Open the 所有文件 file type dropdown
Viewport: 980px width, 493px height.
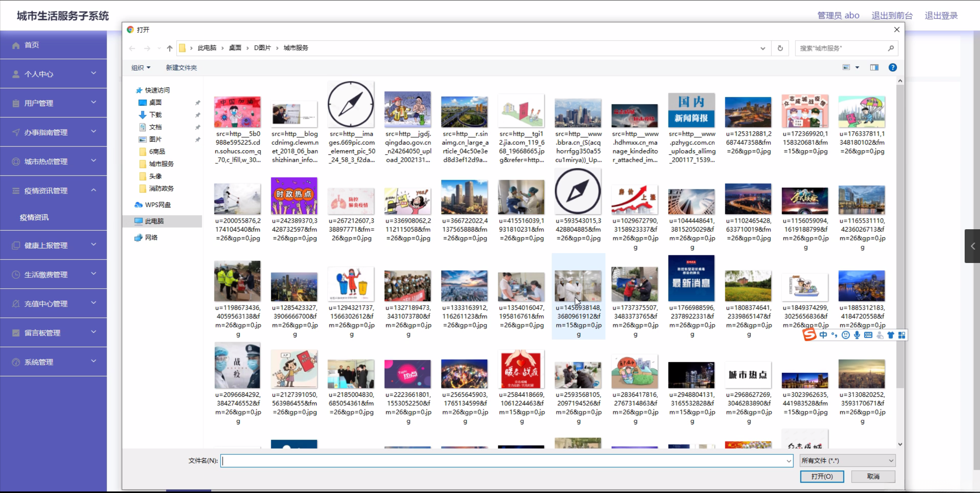847,460
